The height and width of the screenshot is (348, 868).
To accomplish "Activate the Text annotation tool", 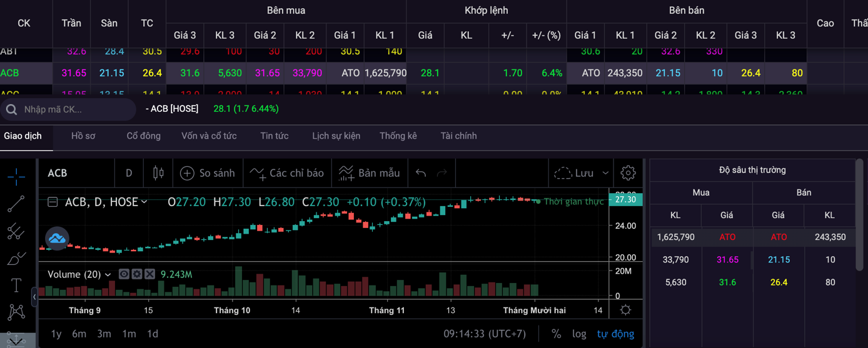I will [16, 286].
